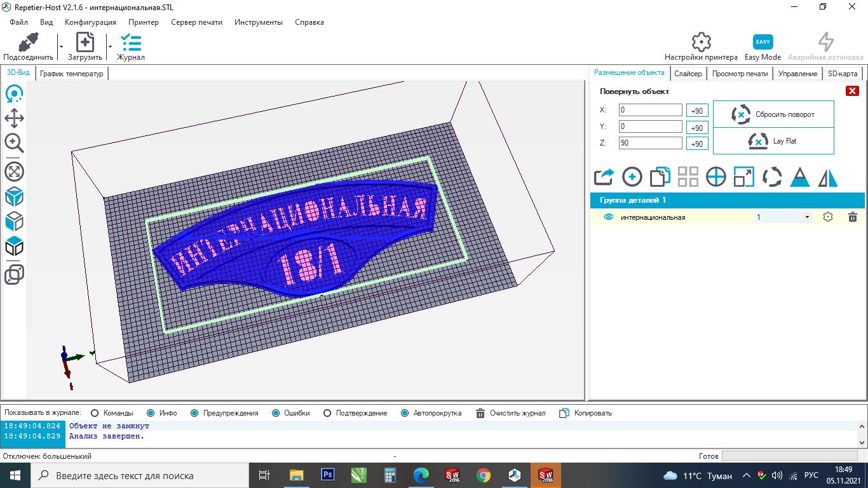Select the zoom magnifier tool

point(14,143)
